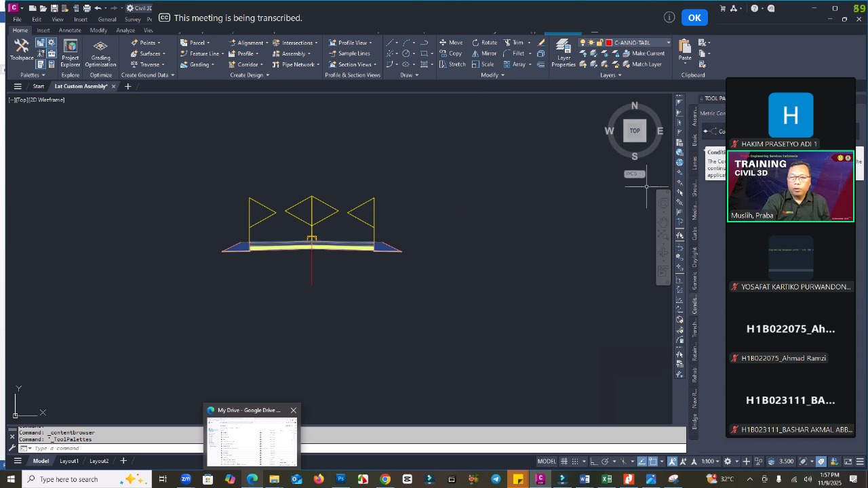868x488 pixels.
Task: Switch to the Layout1 tab
Action: pyautogui.click(x=69, y=461)
